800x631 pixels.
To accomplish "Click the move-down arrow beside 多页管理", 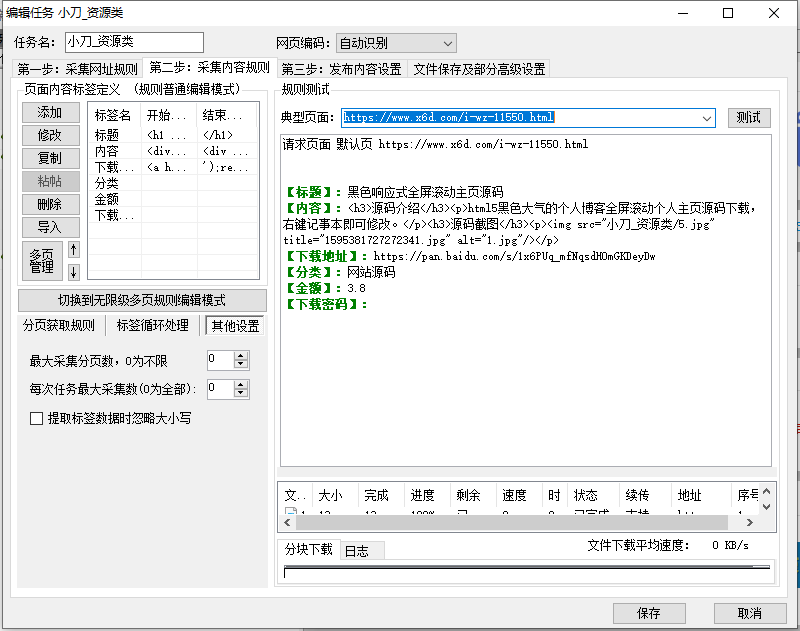I will [73, 272].
